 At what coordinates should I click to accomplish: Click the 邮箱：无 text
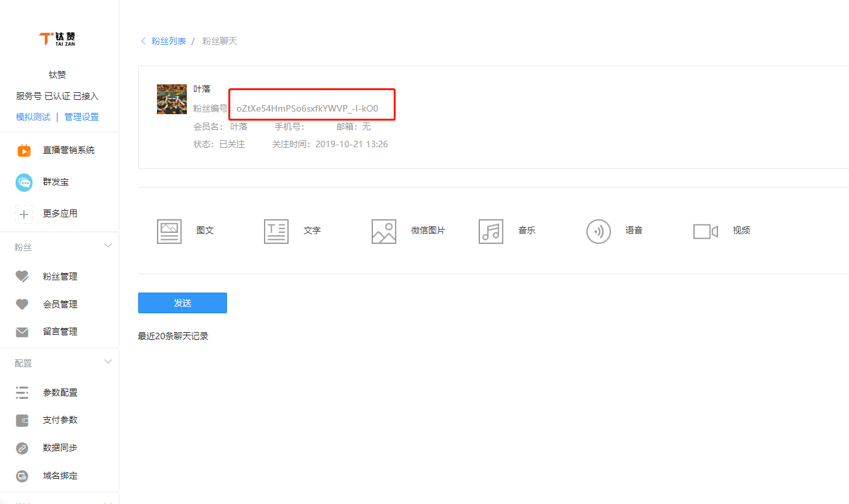click(x=353, y=126)
